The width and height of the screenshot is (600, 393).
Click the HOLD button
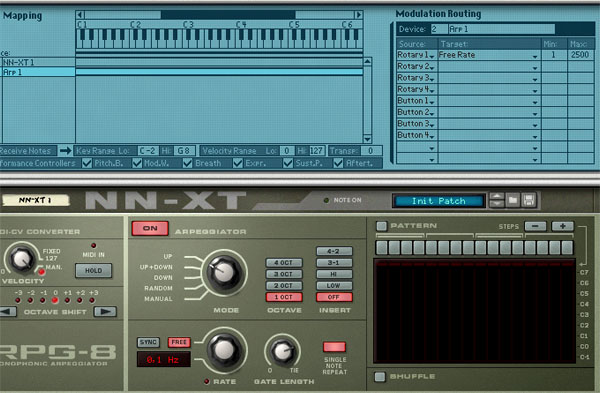93,271
